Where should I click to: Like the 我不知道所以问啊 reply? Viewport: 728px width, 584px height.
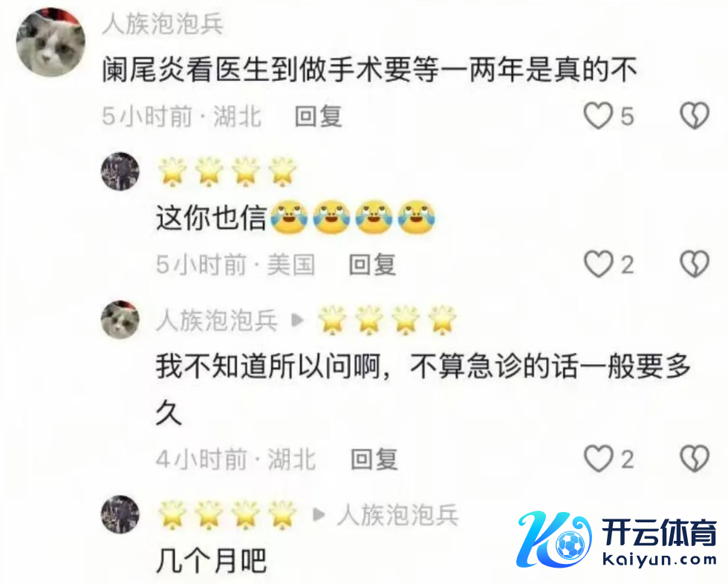coord(598,458)
